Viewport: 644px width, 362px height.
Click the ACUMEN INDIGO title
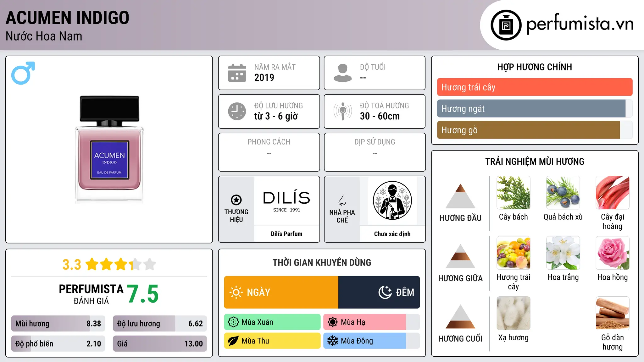coord(67,18)
